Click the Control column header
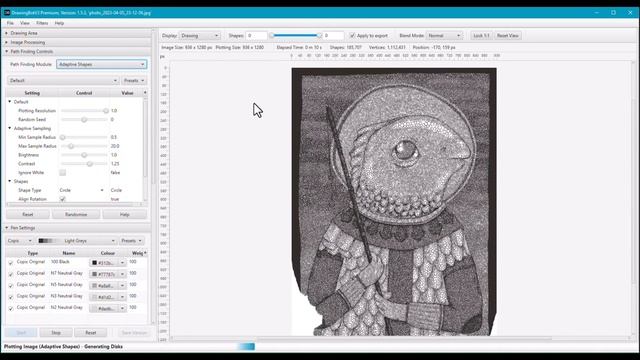This screenshot has width=640, height=360. (x=84, y=93)
